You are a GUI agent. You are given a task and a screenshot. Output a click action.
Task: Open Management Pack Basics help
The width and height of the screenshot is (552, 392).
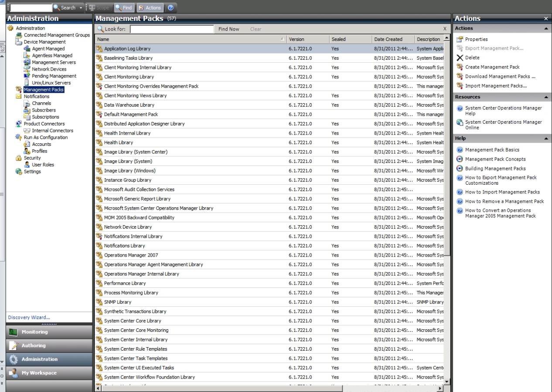pos(492,150)
